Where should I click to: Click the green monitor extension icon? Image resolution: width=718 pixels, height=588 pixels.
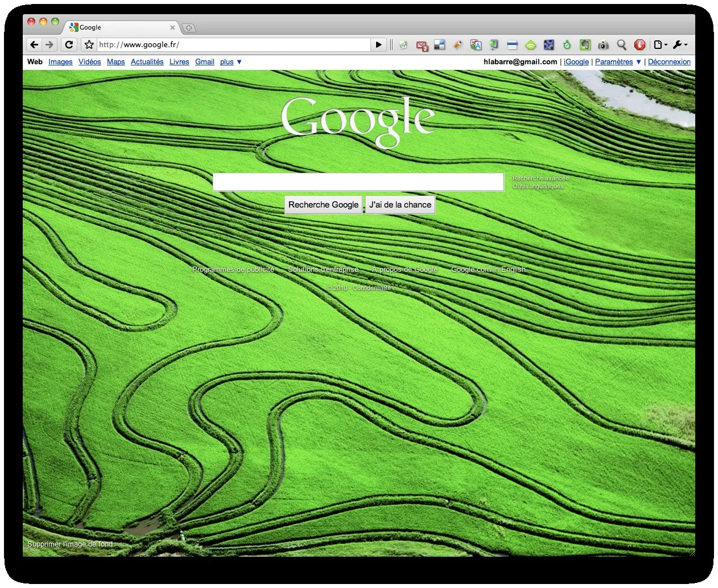tap(494, 44)
